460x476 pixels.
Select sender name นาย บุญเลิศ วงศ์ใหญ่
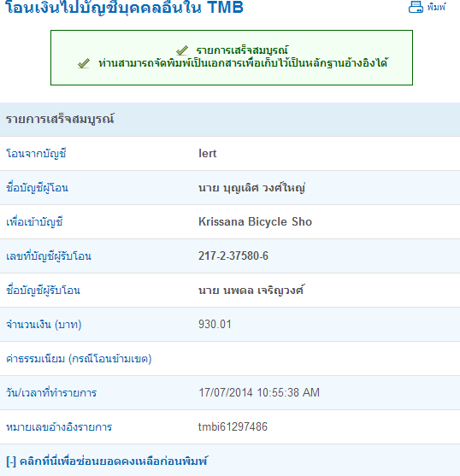point(251,188)
